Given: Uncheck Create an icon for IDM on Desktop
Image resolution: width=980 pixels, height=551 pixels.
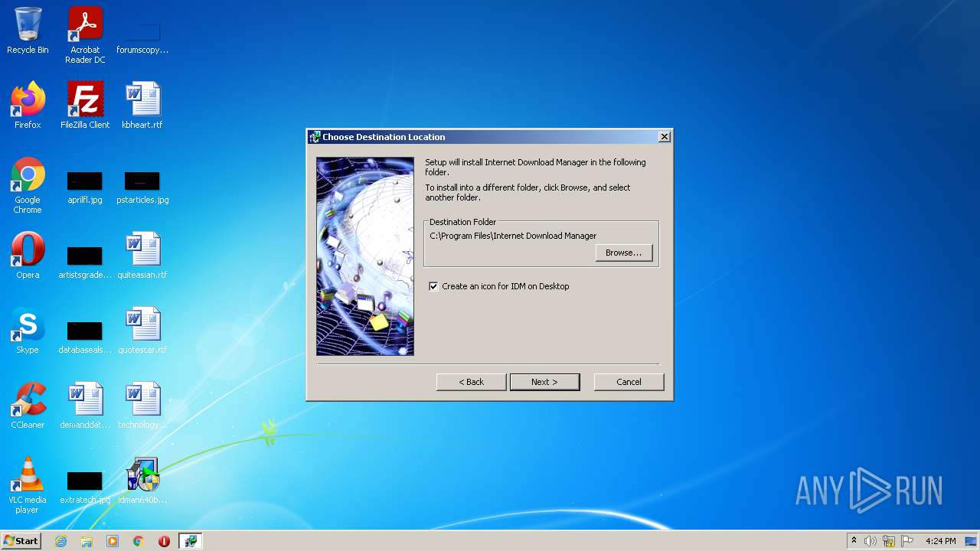Looking at the screenshot, I should pyautogui.click(x=434, y=286).
